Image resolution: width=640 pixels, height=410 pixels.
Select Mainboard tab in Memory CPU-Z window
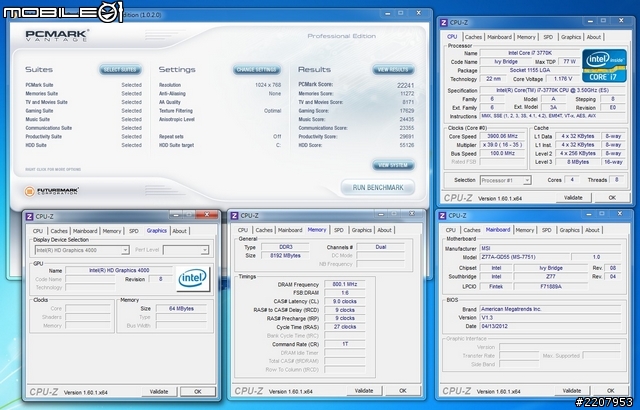tap(290, 230)
